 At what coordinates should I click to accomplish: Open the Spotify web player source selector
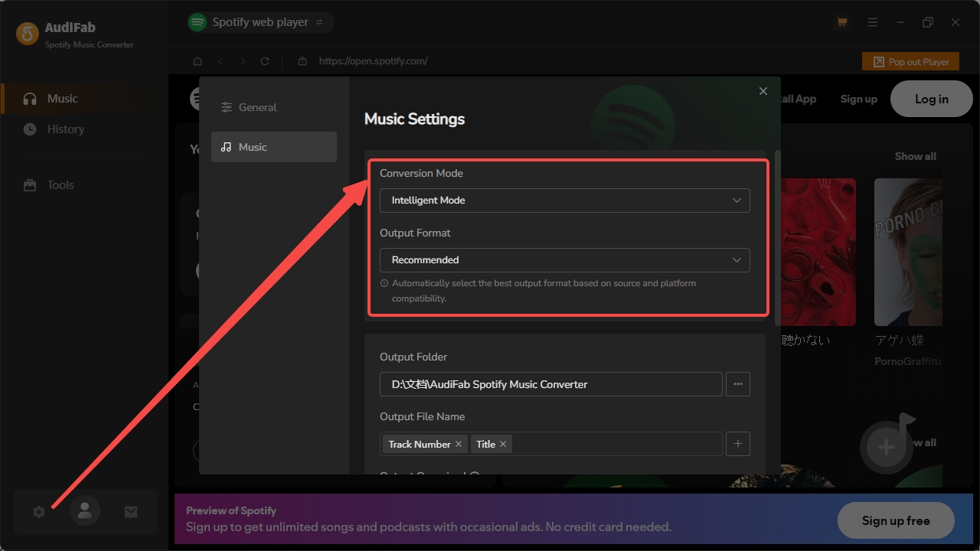point(260,21)
